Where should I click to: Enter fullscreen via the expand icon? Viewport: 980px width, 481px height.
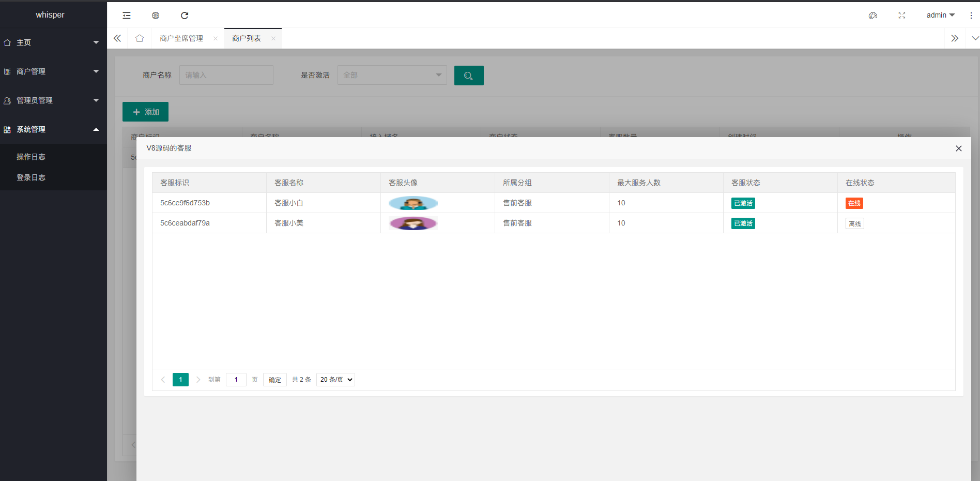(901, 16)
